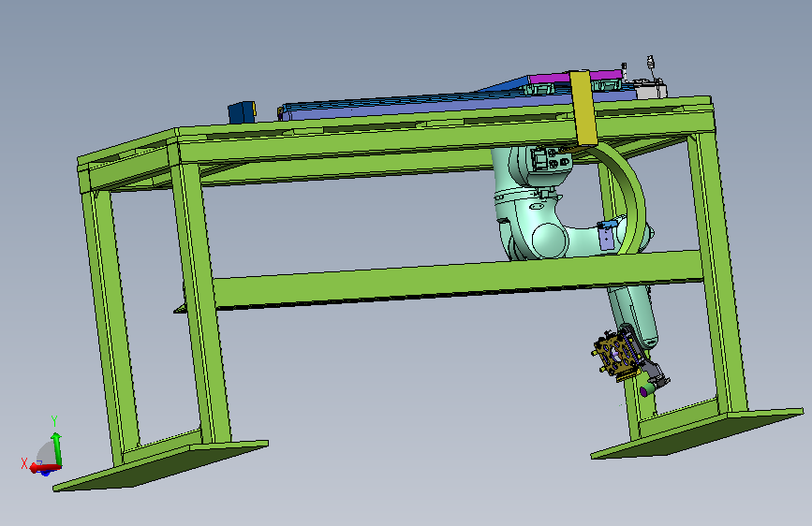Click the green Y axis arrow of the triad
This screenshot has height=526, width=812.
pos(57,447)
